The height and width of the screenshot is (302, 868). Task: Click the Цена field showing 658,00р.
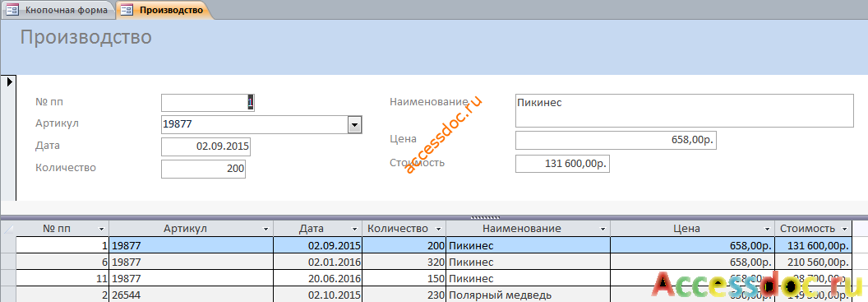(x=616, y=141)
